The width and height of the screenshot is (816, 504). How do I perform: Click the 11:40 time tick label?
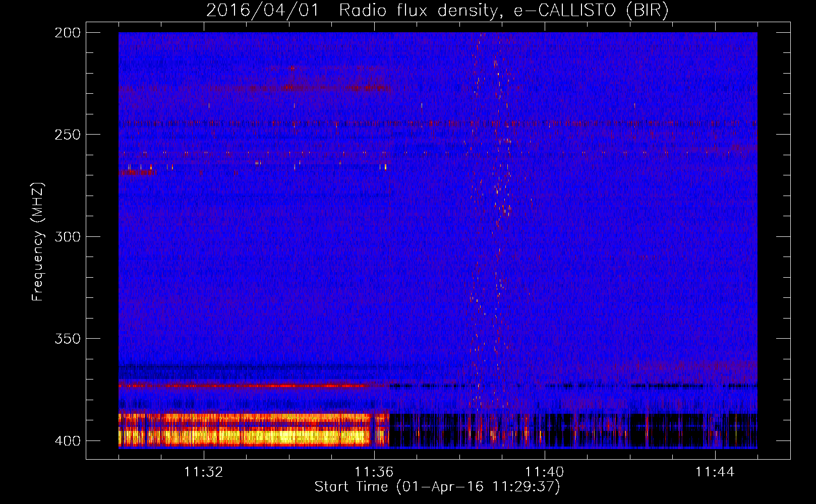pos(545,472)
